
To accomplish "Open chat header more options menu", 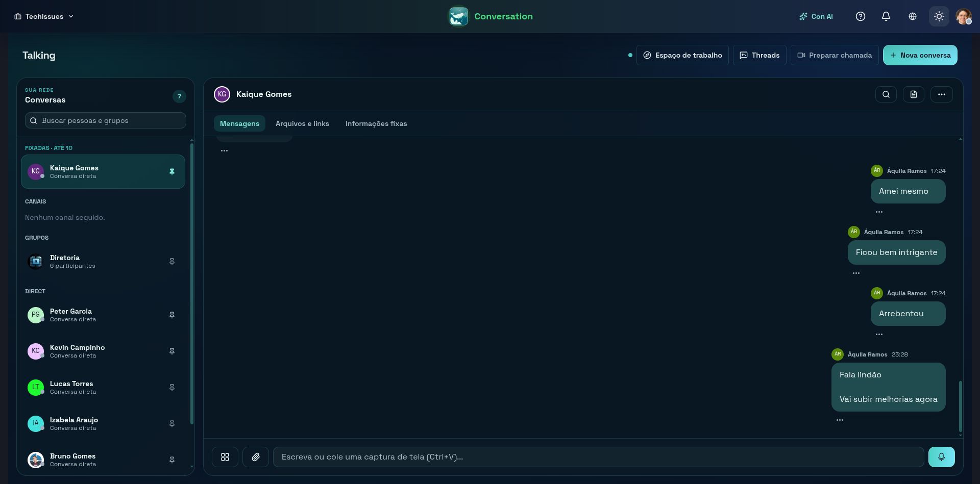I will tap(942, 94).
